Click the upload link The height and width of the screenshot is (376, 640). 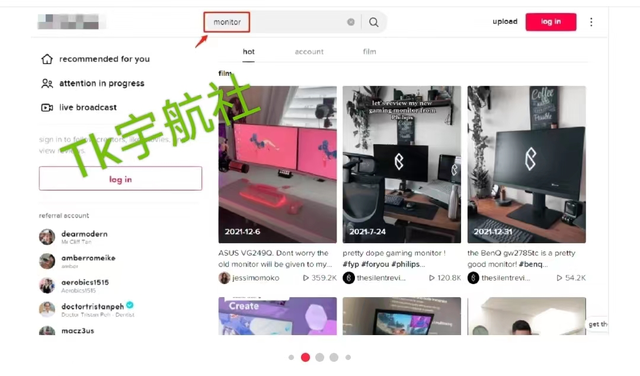tap(505, 22)
